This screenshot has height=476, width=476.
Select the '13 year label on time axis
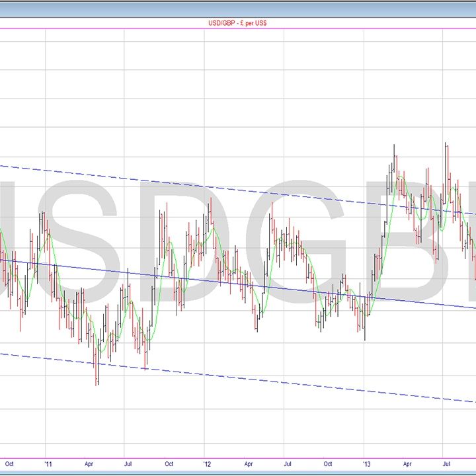point(367,464)
